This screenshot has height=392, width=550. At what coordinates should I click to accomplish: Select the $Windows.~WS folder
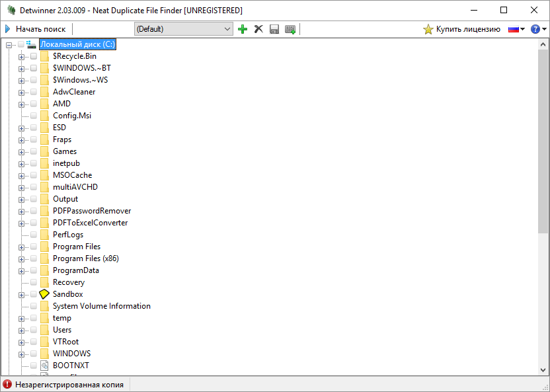click(x=81, y=80)
